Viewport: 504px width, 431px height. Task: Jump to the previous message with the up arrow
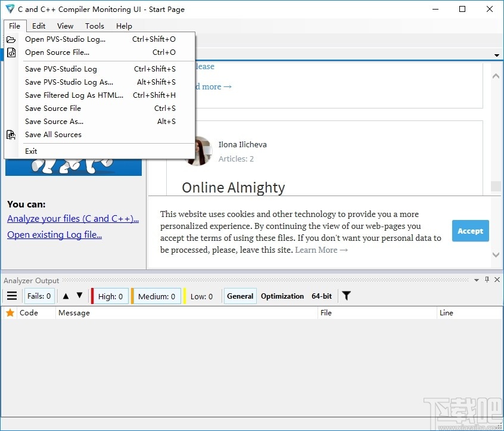tap(66, 296)
